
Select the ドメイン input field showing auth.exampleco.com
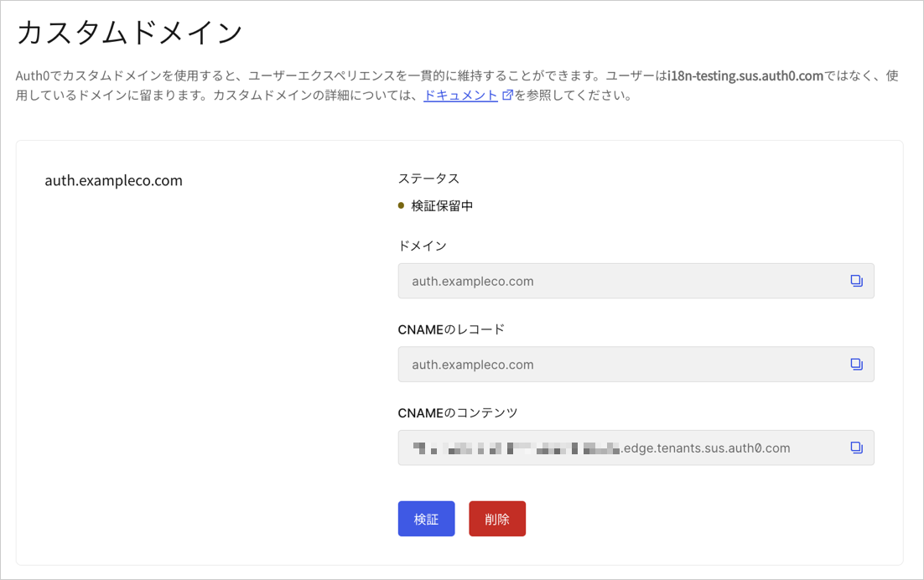[587, 281]
